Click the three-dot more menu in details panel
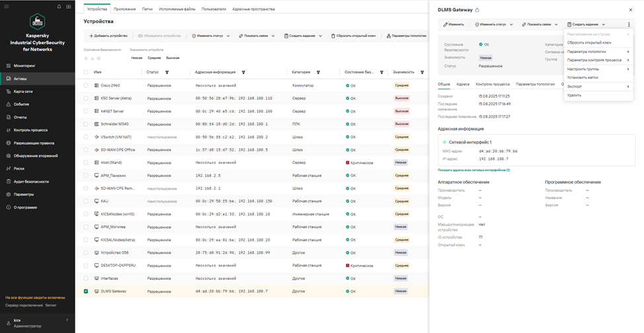 [629, 24]
